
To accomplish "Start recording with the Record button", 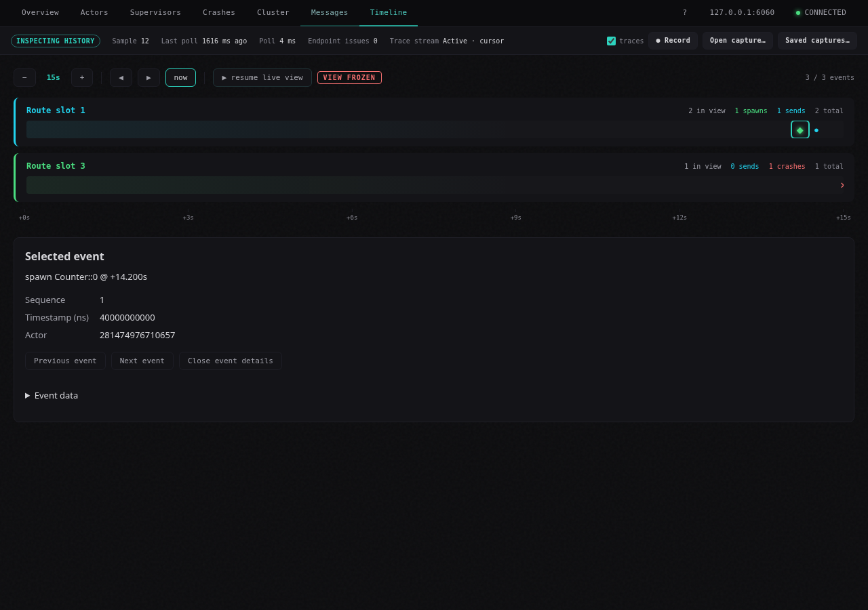I will [x=673, y=41].
